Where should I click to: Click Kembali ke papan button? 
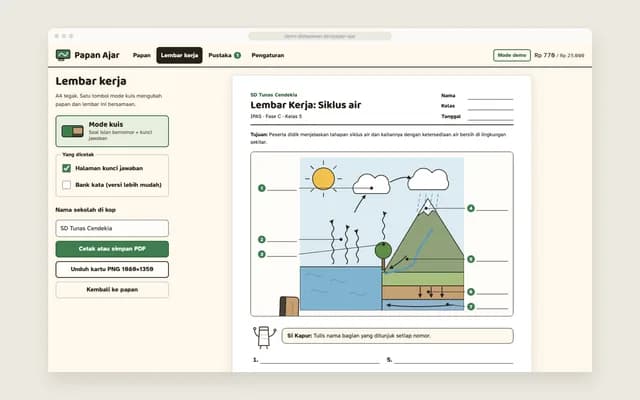point(112,290)
